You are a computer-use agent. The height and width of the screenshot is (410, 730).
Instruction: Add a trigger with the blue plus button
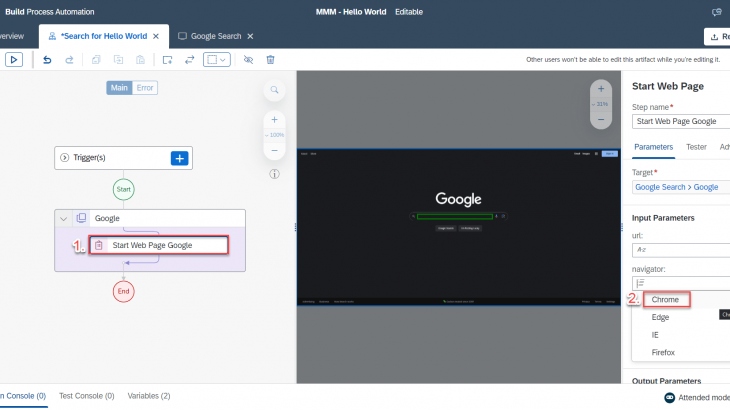coord(179,158)
